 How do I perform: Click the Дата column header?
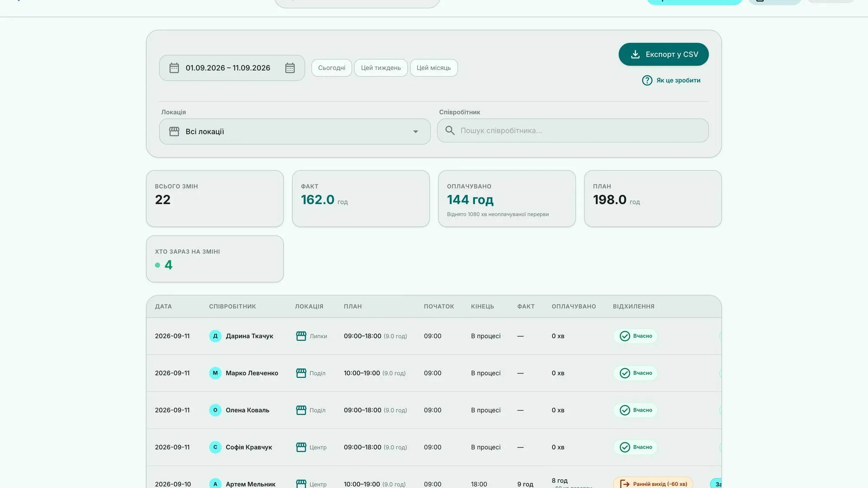tap(163, 307)
